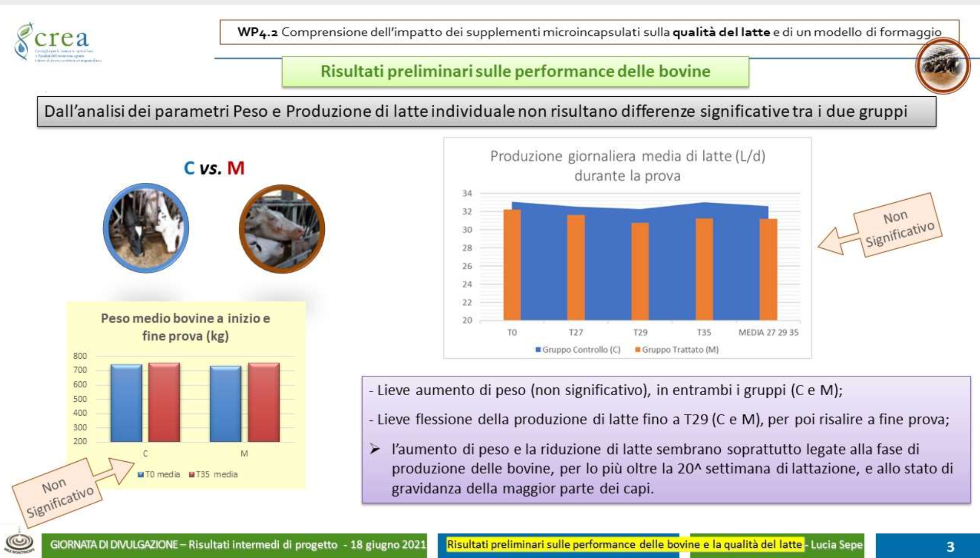Click the slide number 3 in the footer

click(950, 546)
